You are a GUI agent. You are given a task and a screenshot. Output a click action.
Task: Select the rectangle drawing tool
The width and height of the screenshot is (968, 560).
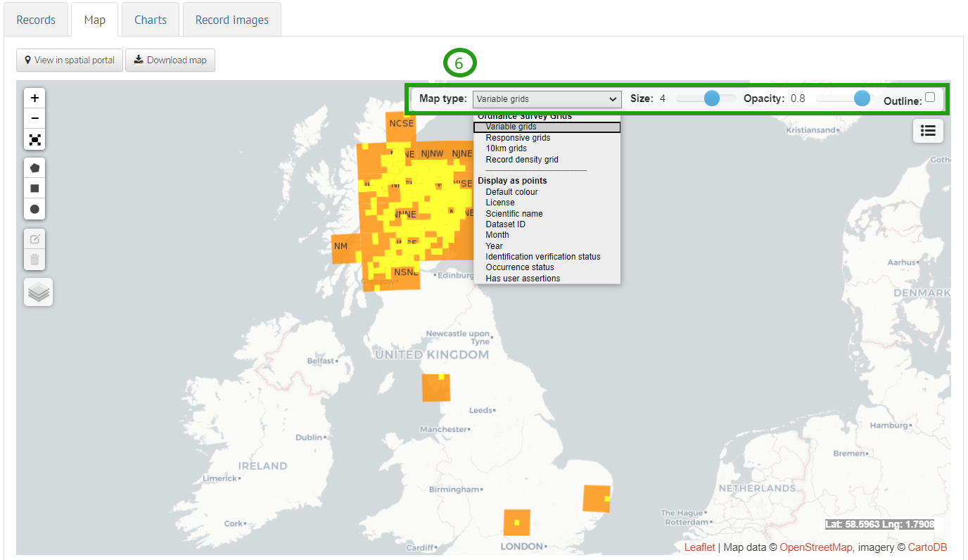click(34, 188)
